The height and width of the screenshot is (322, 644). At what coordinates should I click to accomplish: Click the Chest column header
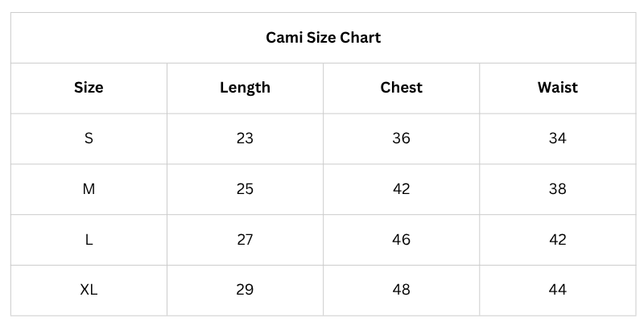(401, 87)
